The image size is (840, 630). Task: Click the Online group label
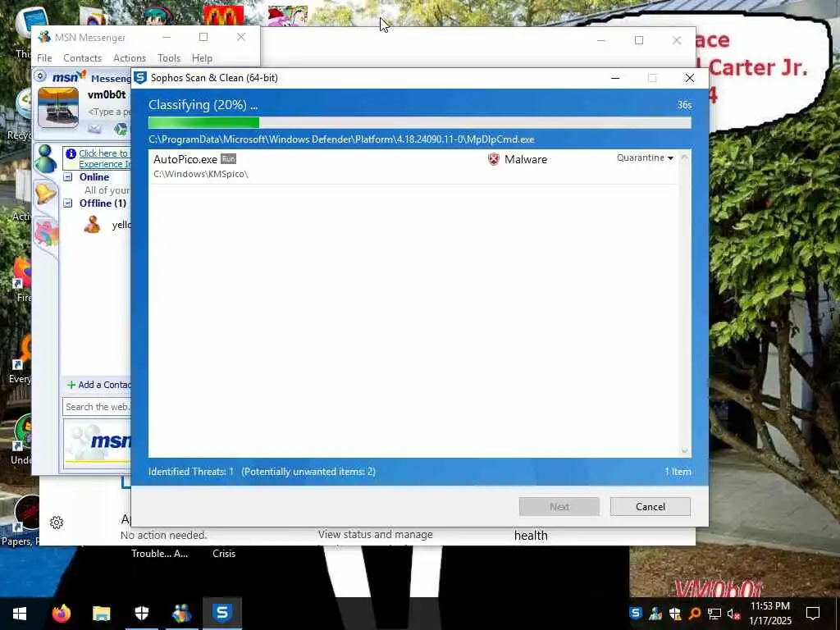point(94,177)
